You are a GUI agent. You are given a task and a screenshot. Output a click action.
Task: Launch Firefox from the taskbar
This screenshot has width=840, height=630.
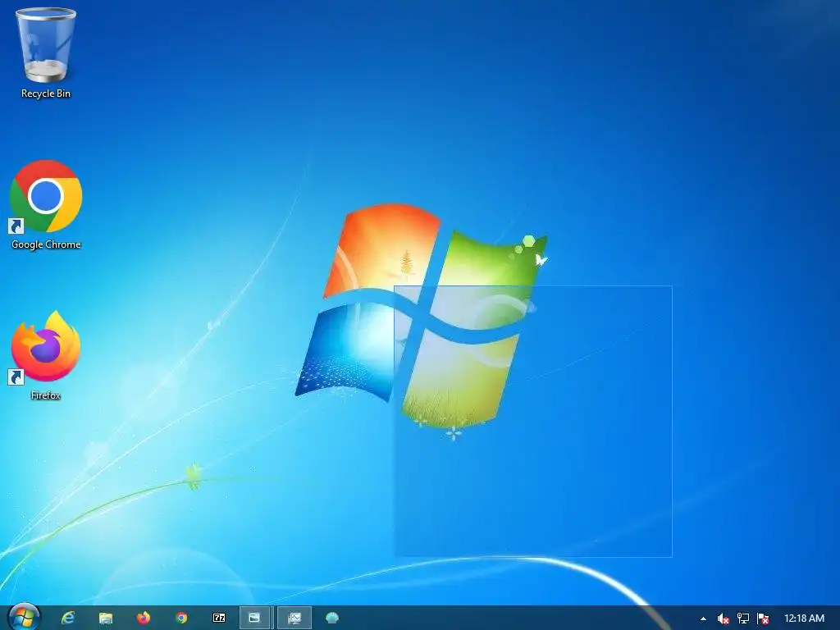click(144, 618)
